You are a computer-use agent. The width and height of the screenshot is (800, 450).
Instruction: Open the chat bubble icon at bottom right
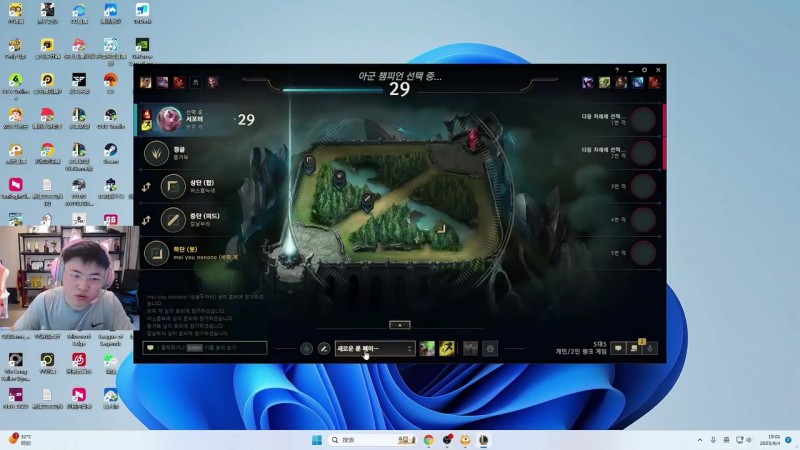click(618, 348)
